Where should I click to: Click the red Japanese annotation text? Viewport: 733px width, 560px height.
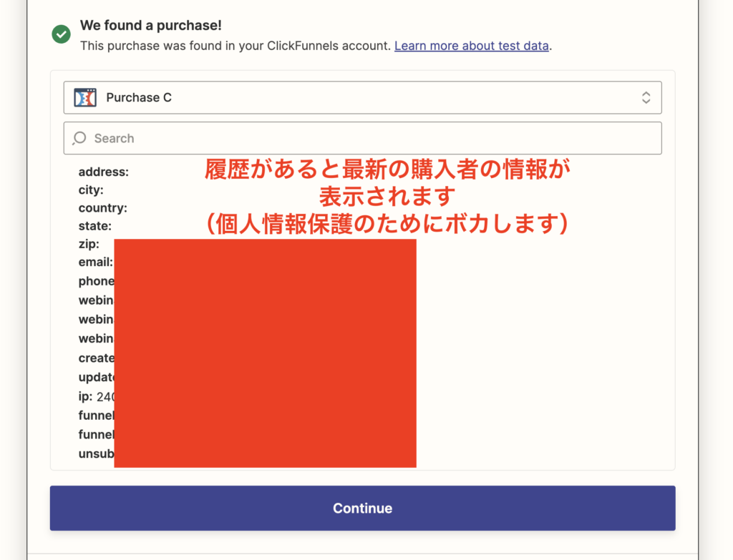(387, 196)
